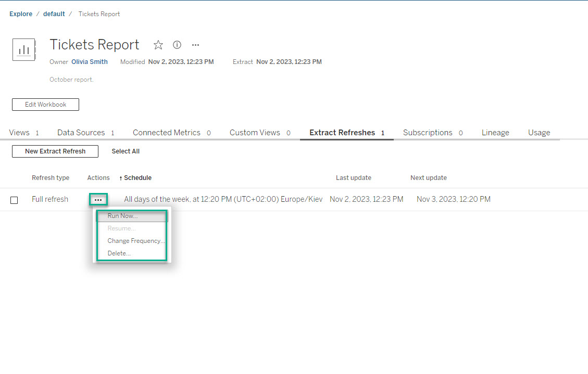Switch to the Subscriptions tab
Image resolution: width=588 pixels, height=374 pixels.
[x=428, y=133]
